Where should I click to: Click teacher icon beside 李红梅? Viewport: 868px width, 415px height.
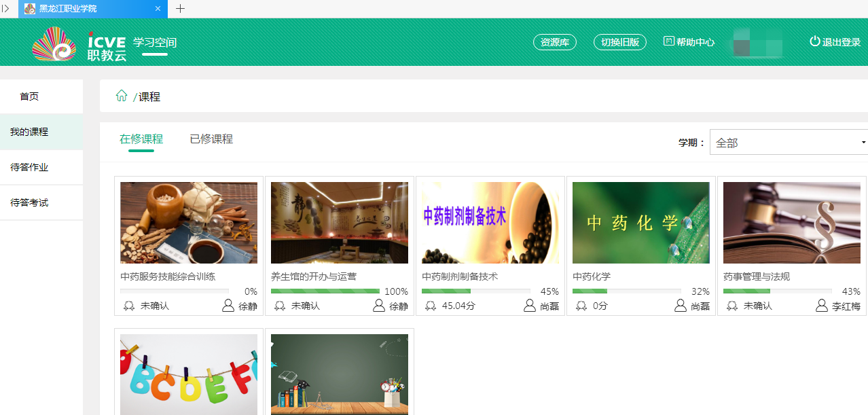click(x=822, y=306)
